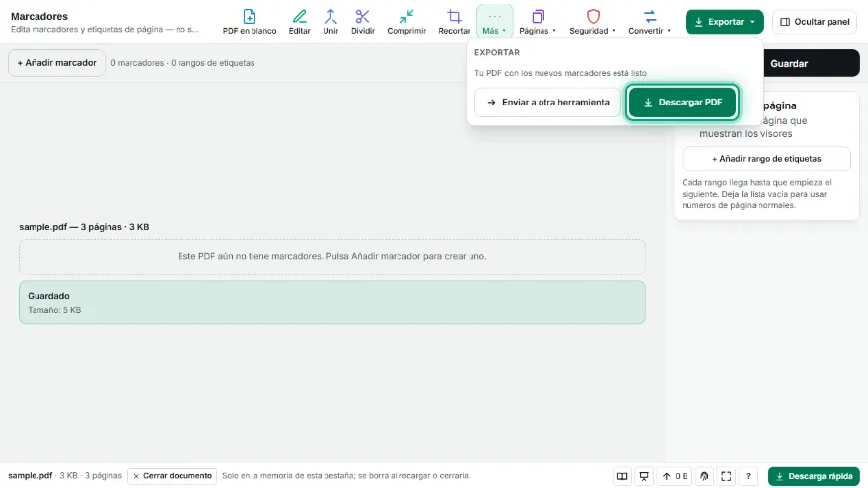868x488 pixels.
Task: Click the fingerprint icon in bottom bar
Action: tap(704, 476)
